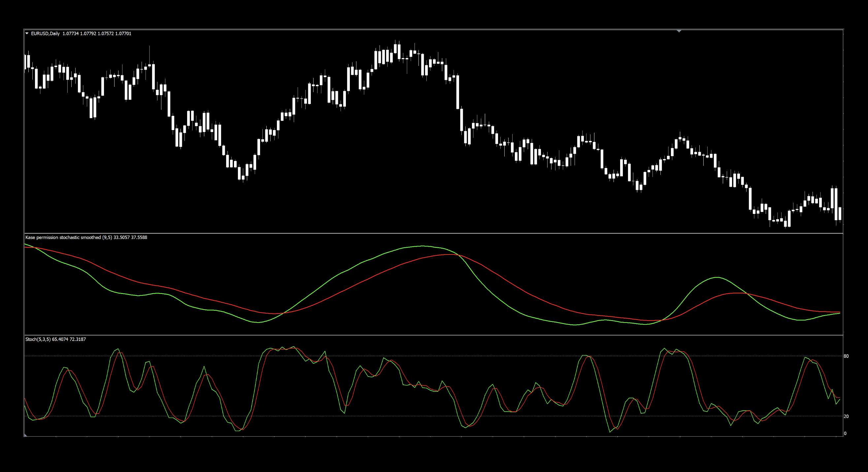Click the small triangle marker at bottom-left corner

point(26,435)
